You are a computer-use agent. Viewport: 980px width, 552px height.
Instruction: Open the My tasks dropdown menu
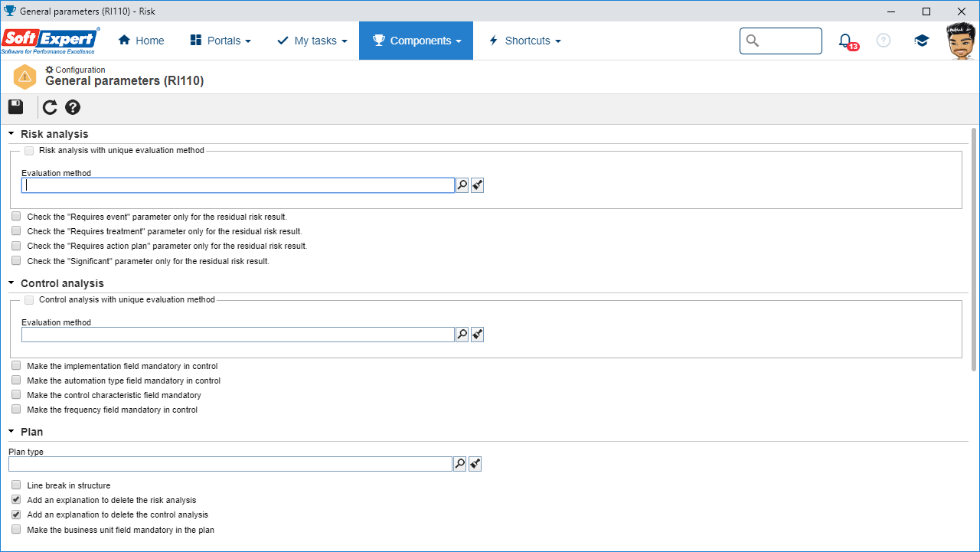(312, 41)
